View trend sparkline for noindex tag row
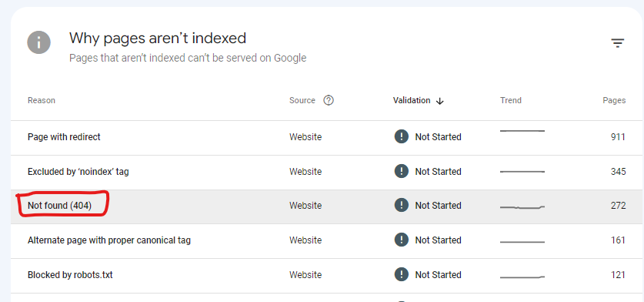The image size is (644, 302). pos(522,172)
